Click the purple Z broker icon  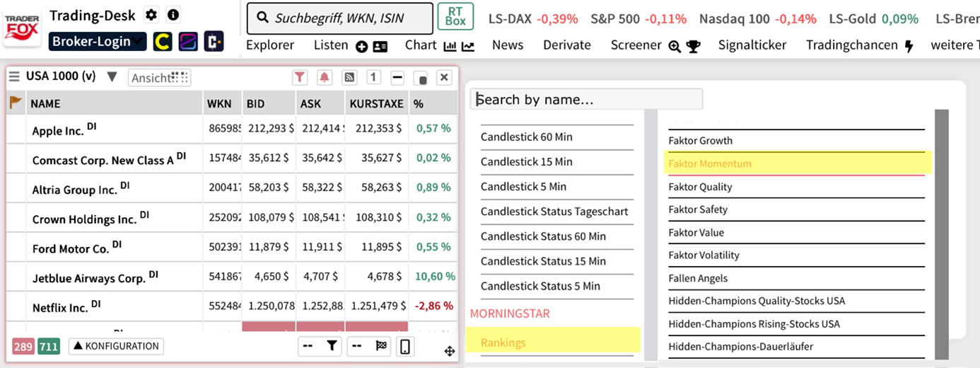188,42
